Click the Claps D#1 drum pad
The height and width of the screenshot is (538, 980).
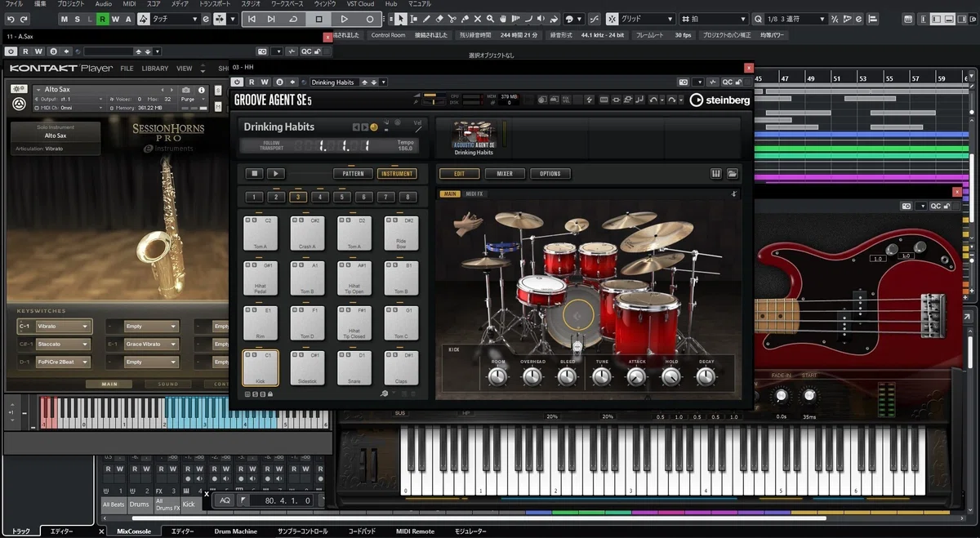click(x=401, y=368)
